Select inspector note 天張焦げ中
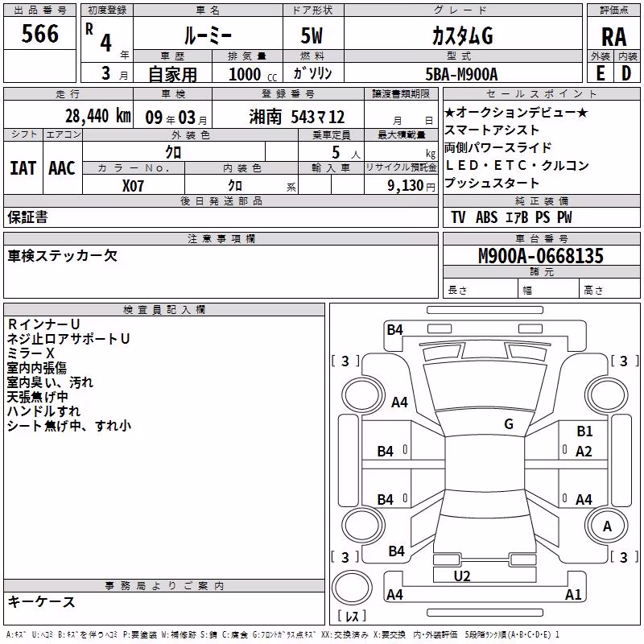The width and height of the screenshot is (644, 644). click(x=37, y=397)
